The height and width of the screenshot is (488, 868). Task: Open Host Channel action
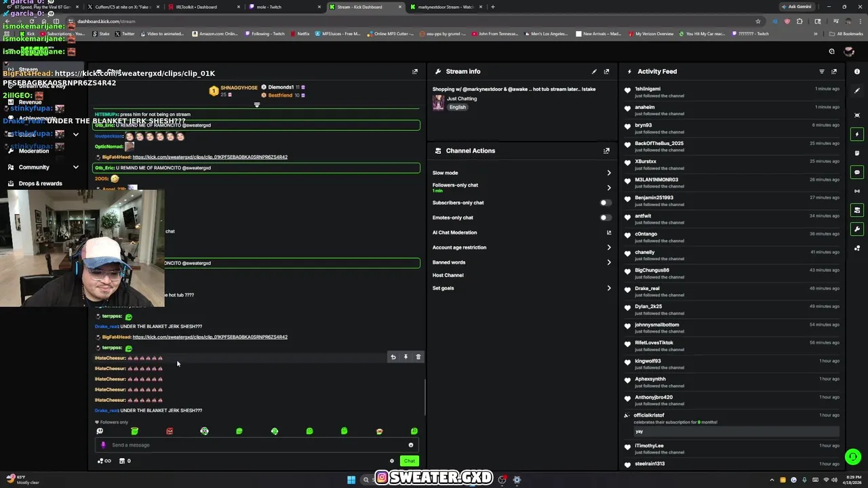click(x=448, y=275)
